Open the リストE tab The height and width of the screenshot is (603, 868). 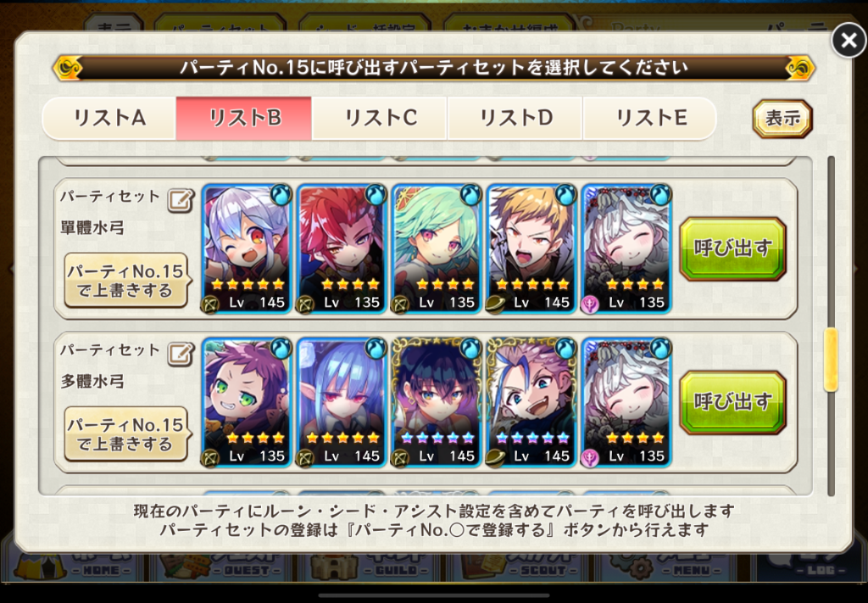coord(650,118)
